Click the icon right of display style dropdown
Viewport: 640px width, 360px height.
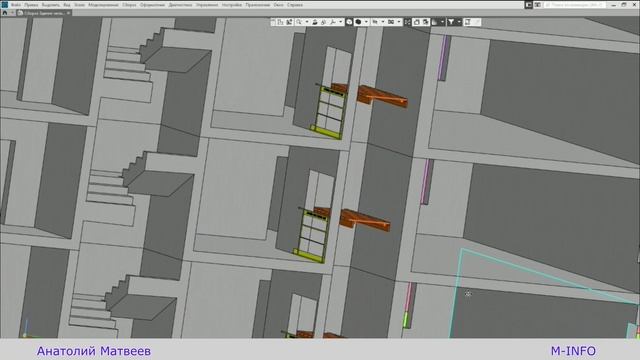tap(375, 22)
